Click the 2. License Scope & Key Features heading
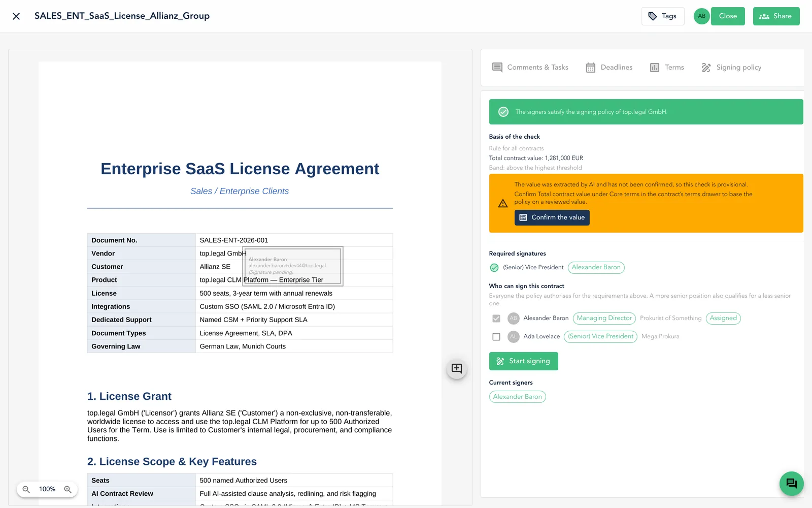 172,462
